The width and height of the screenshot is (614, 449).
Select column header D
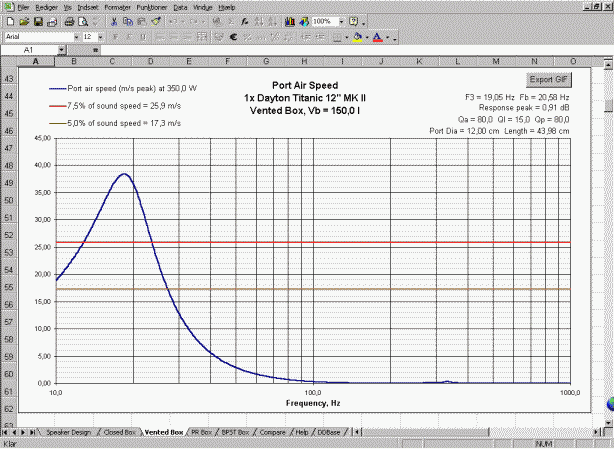click(150, 62)
